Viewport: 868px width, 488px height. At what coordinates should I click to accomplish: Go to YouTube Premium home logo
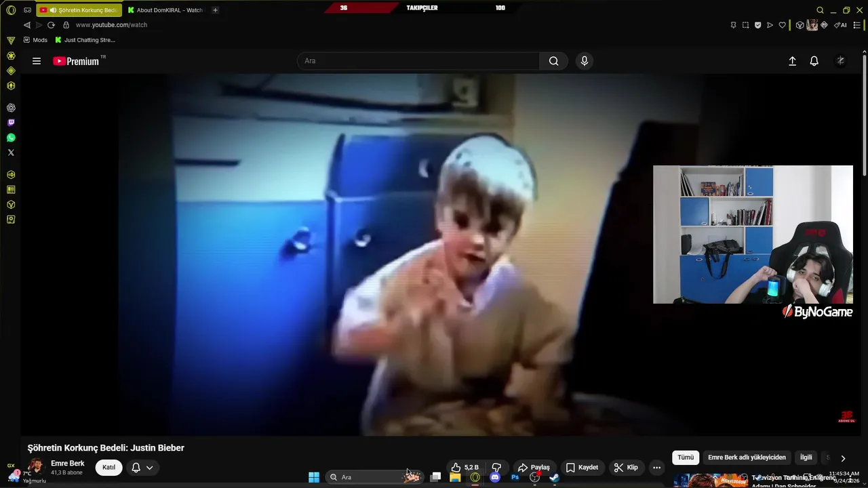tap(76, 61)
